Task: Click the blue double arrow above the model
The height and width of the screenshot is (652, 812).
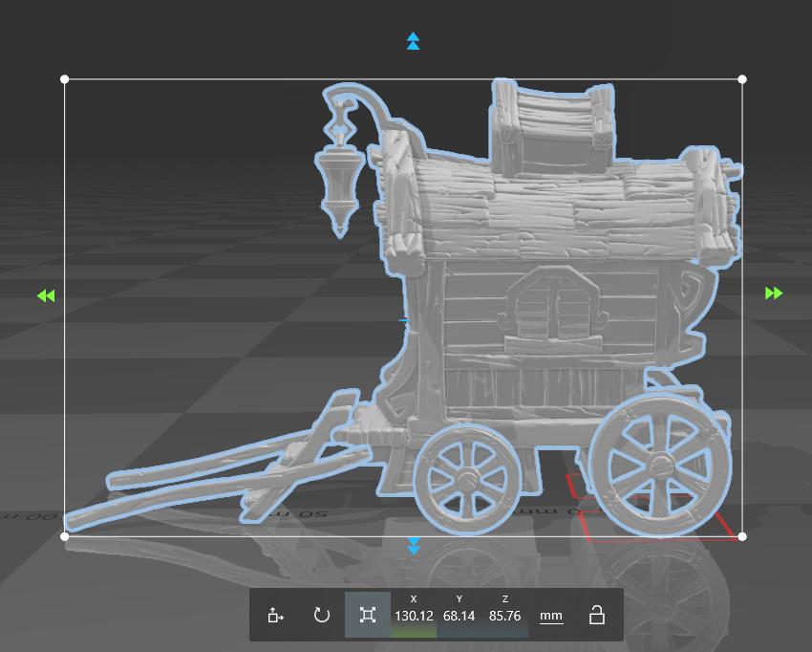Action: pyautogui.click(x=413, y=41)
